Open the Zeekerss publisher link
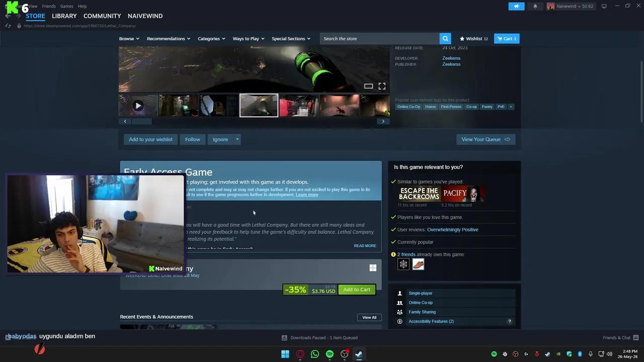 [451, 64]
